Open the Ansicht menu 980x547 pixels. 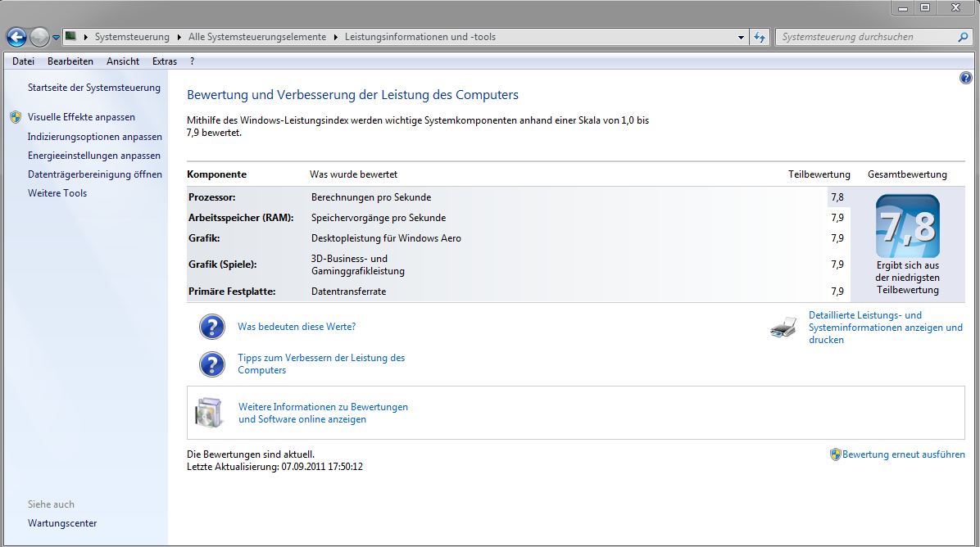coord(123,61)
